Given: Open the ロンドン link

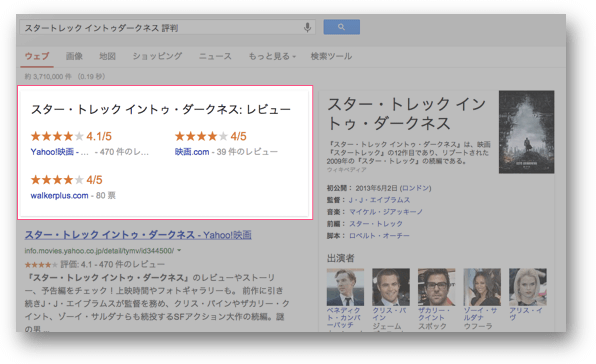Looking at the screenshot, I should pos(416,188).
